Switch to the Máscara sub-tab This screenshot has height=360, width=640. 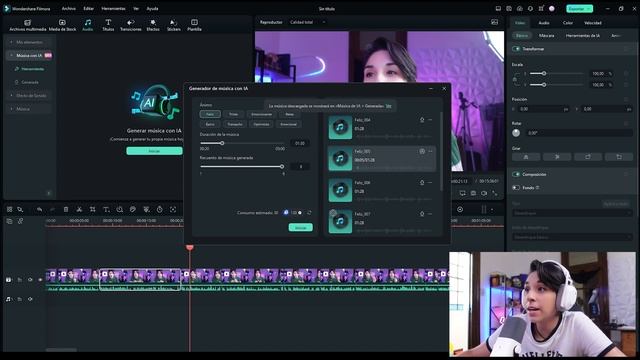click(547, 36)
